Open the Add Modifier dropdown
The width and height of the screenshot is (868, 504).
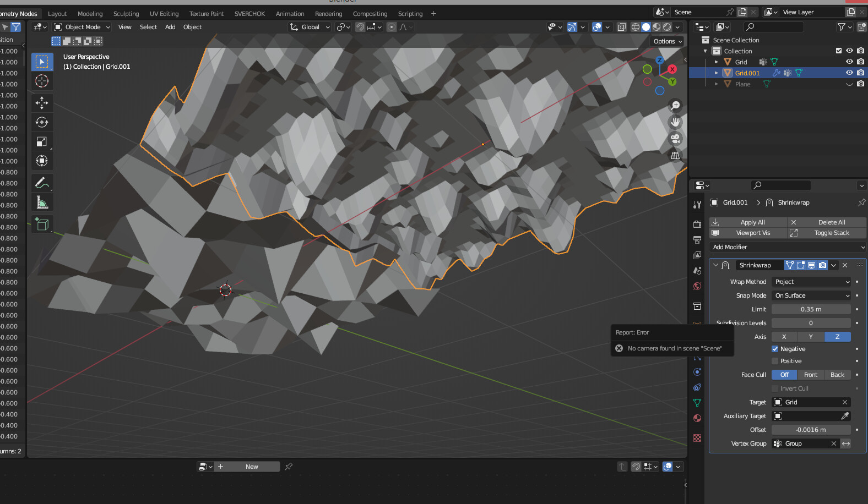point(788,247)
